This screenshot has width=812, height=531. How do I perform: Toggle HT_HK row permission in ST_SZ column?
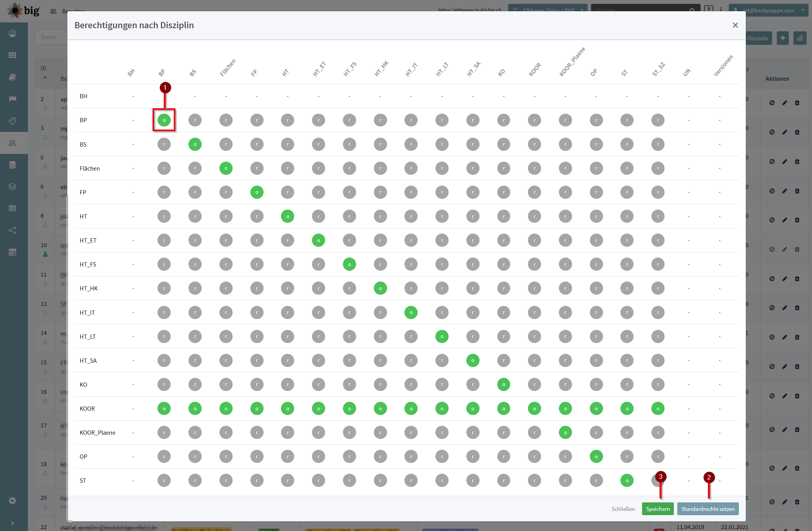(x=658, y=289)
